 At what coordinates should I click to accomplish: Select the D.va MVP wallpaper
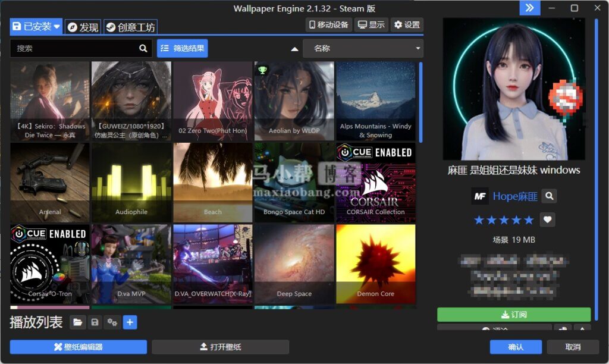(x=131, y=264)
